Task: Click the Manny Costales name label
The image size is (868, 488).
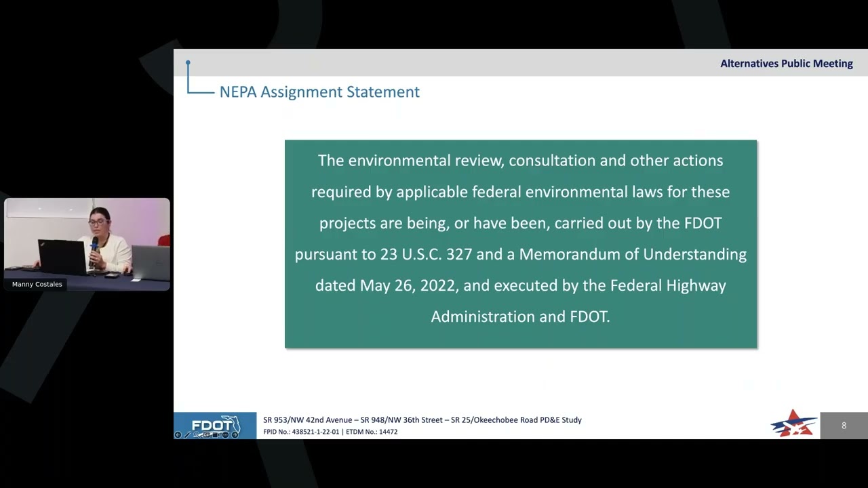Action: click(37, 284)
